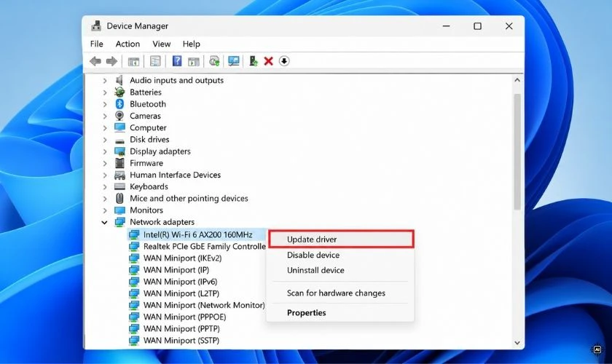The image size is (612, 364).
Task: Choose Update driver from context menu
Action: click(x=341, y=240)
